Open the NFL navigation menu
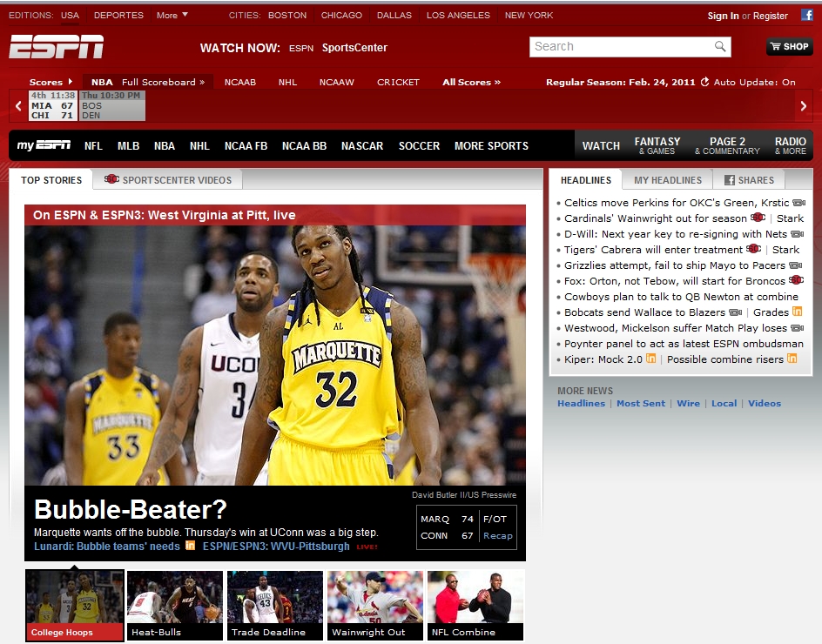 93,145
